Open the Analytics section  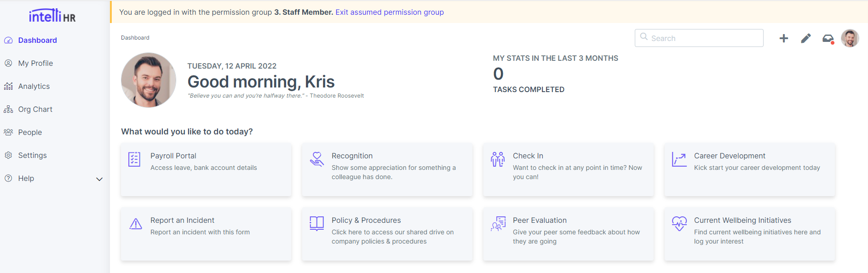click(x=34, y=86)
